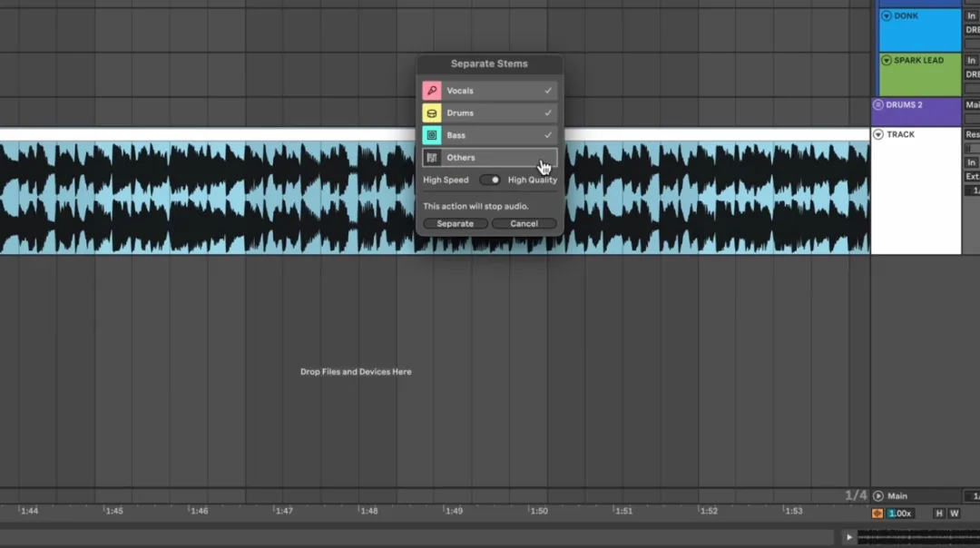Click the 1/4 grid size indicator
Screen dimensions: 980x548
point(856,495)
